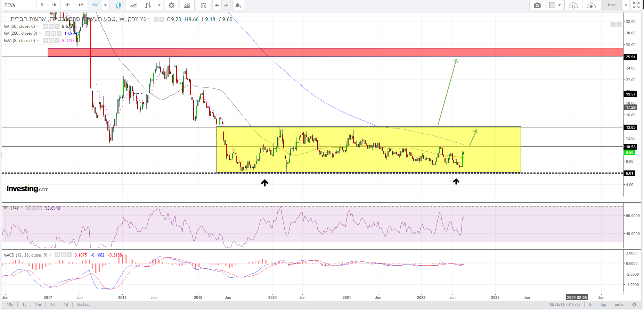Select the candlestick chart style icon
The width and height of the screenshot is (644, 310).
[x=119, y=5]
